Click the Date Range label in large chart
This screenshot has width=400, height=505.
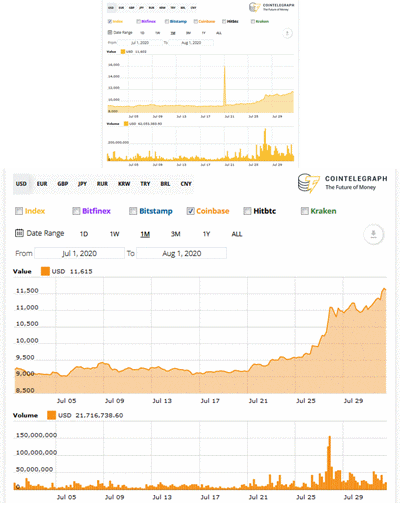[x=45, y=233]
